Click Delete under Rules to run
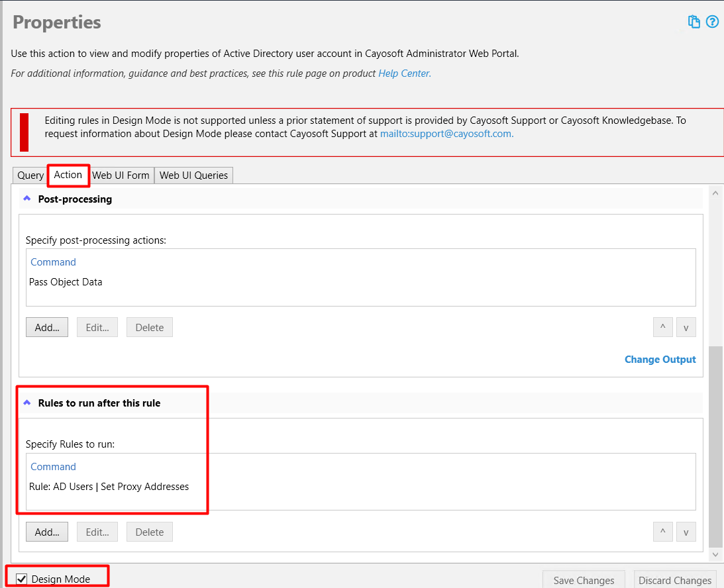 pyautogui.click(x=150, y=532)
